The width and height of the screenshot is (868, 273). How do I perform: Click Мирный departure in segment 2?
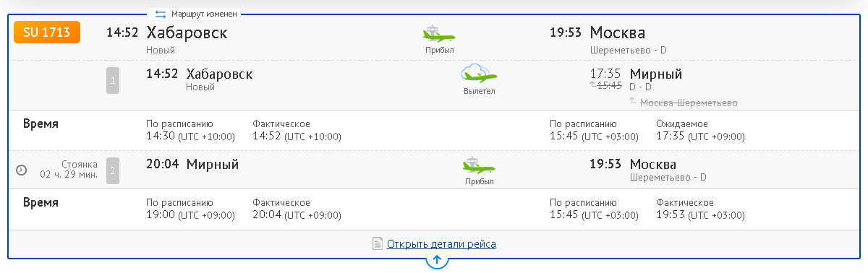pos(213,164)
